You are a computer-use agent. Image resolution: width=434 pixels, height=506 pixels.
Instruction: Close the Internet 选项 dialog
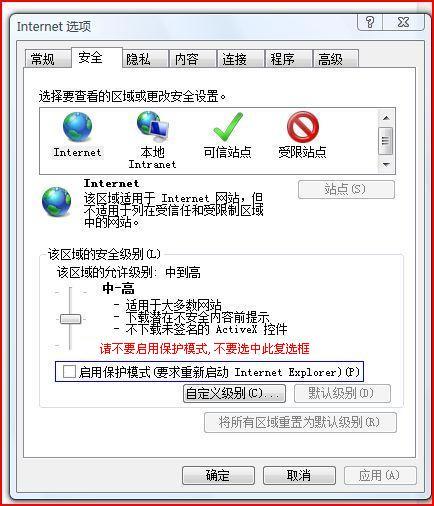[403, 22]
